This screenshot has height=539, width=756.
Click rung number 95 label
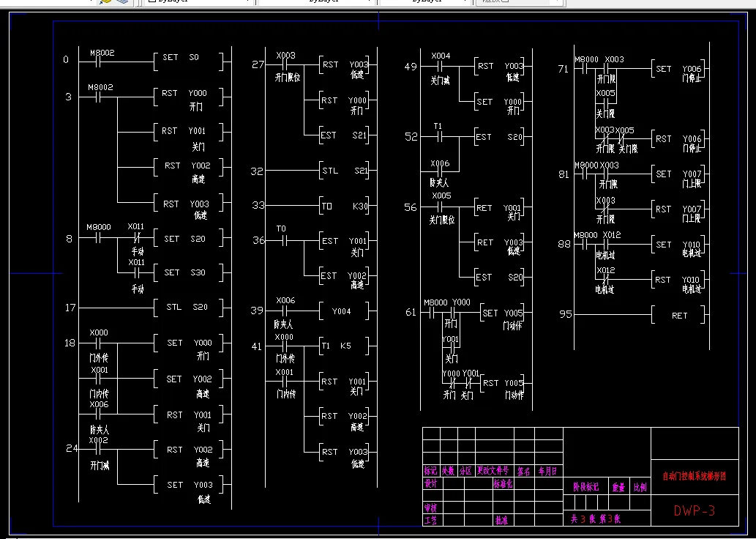(x=566, y=315)
